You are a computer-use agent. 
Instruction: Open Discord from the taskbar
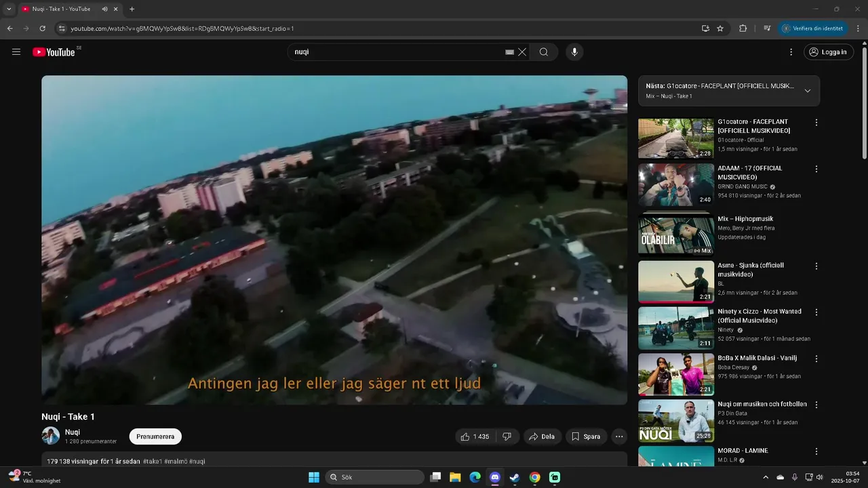click(495, 477)
